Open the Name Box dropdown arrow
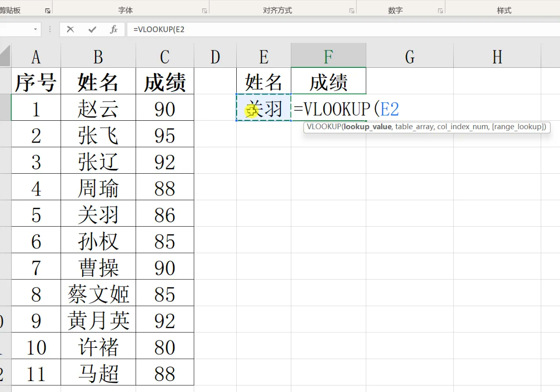The height and width of the screenshot is (392, 560). coord(35,29)
